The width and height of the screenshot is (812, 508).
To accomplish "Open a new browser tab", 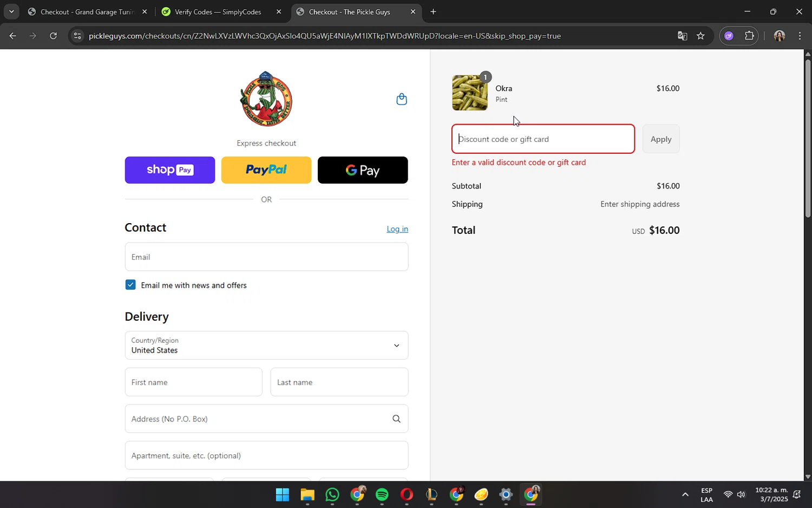I will [433, 11].
